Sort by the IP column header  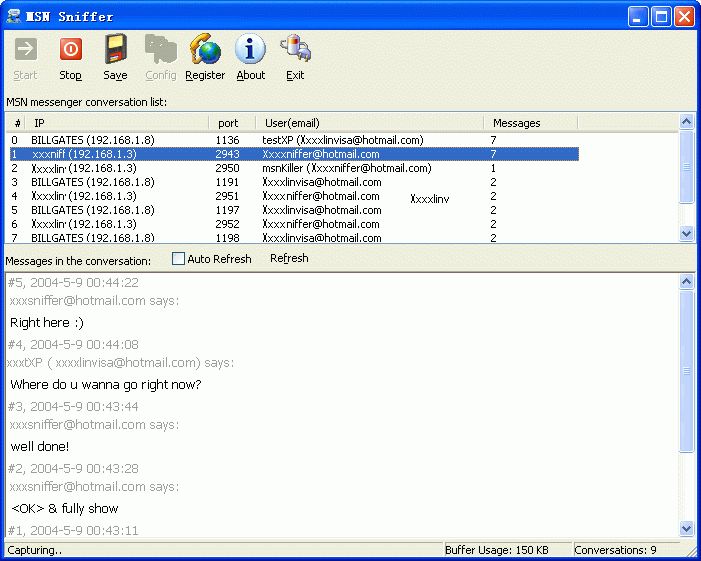pos(117,122)
